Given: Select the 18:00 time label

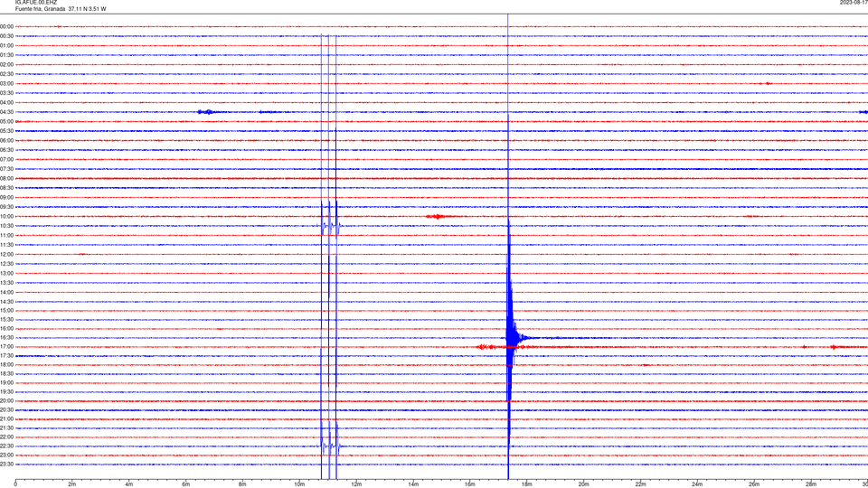Looking at the screenshot, I should (x=6, y=364).
